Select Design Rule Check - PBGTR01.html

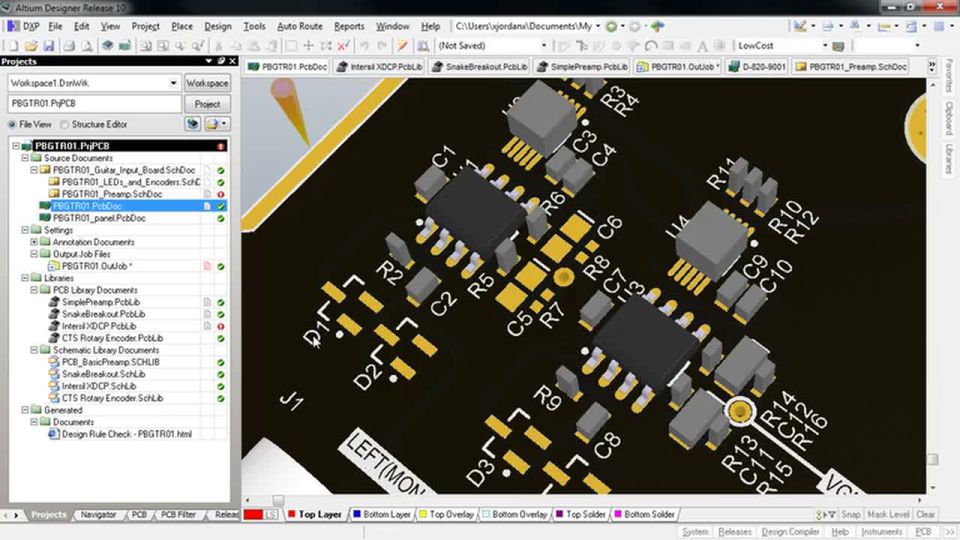click(126, 434)
